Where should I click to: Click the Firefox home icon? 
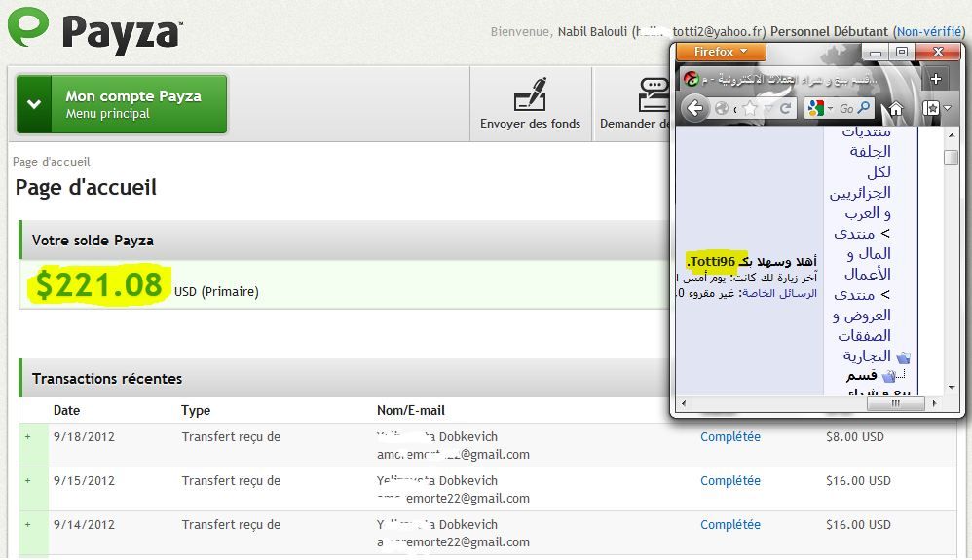(x=896, y=109)
